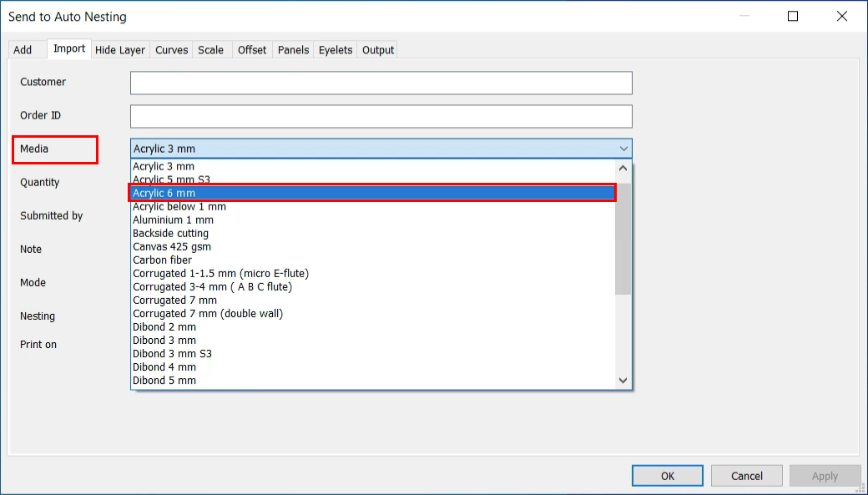Image resolution: width=868 pixels, height=495 pixels.
Task: Click the Customer text field
Action: click(x=381, y=83)
